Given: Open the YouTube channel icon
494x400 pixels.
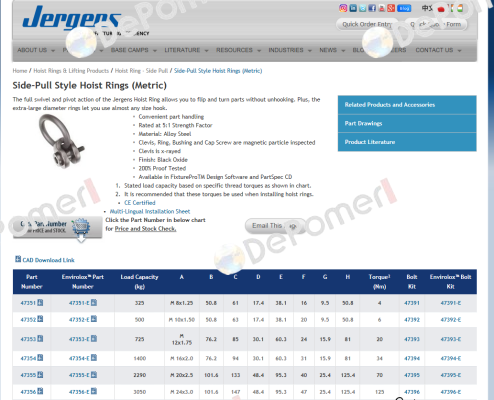Looking at the screenshot, I should [x=382, y=8].
